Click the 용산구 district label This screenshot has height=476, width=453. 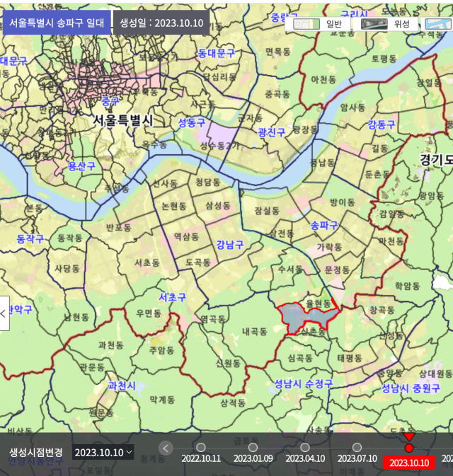[x=81, y=166]
